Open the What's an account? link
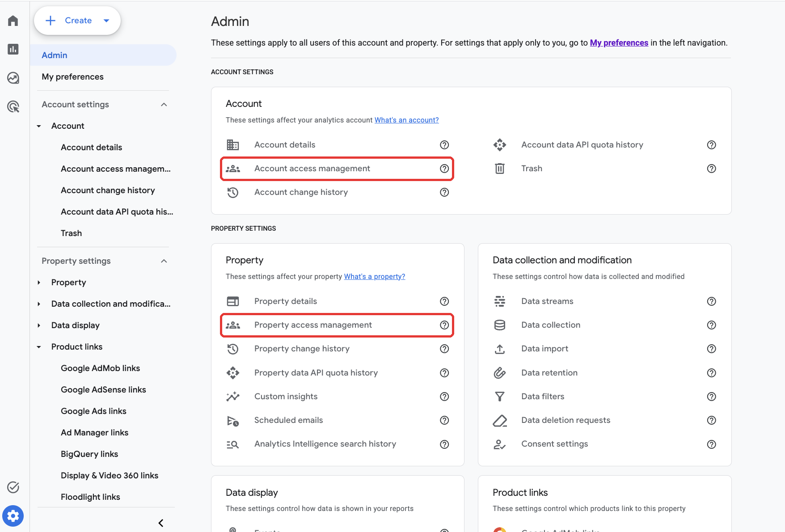The width and height of the screenshot is (785, 532). (406, 120)
